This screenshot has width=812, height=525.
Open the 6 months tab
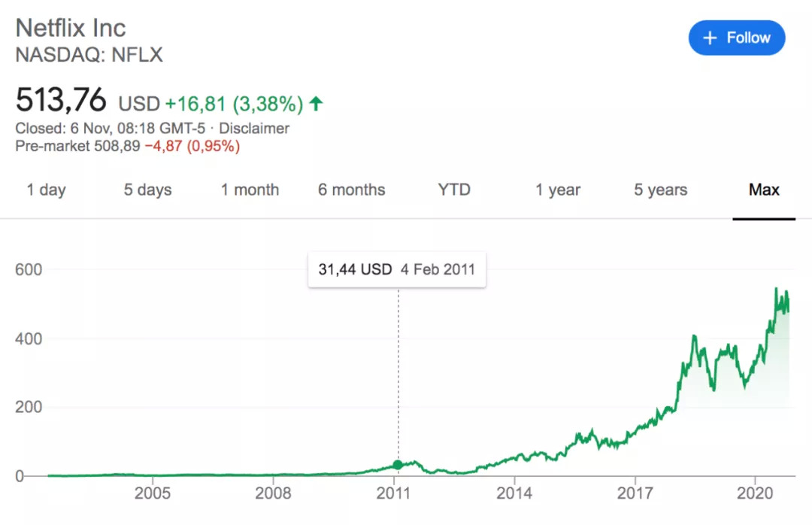pos(351,190)
